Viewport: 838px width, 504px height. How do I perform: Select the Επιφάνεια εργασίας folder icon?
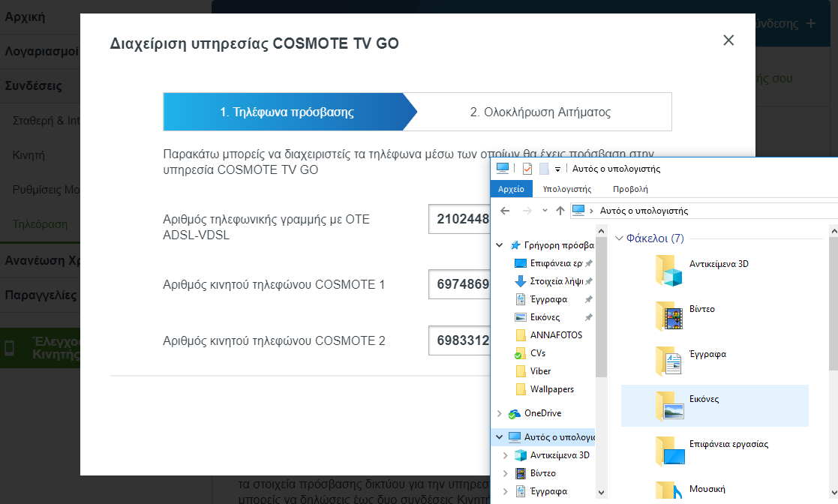670,451
